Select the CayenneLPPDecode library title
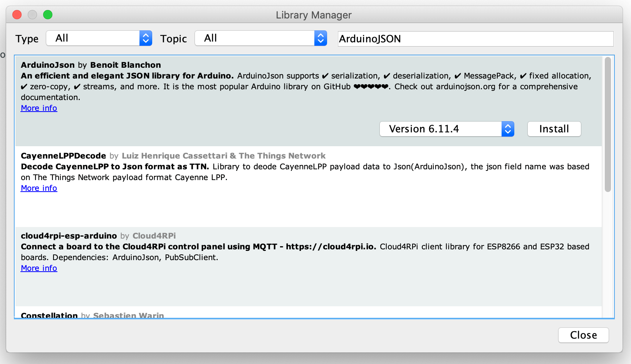This screenshot has height=364, width=631. pos(64,156)
